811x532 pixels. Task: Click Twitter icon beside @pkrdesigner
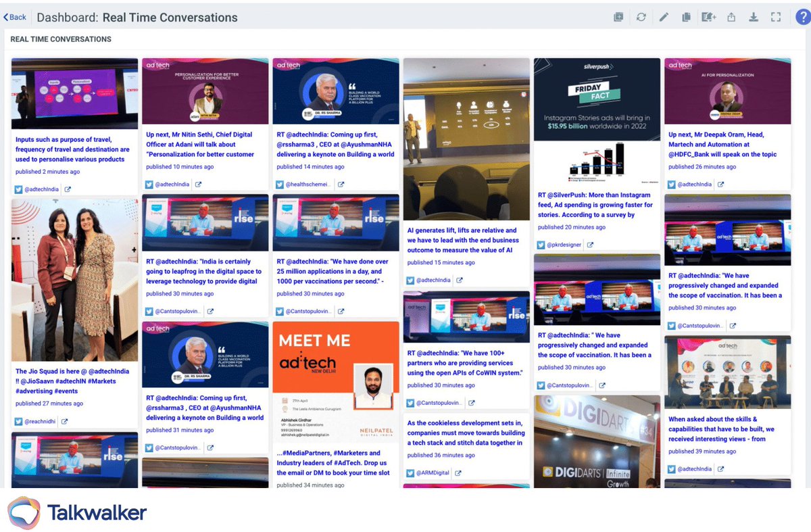(541, 245)
